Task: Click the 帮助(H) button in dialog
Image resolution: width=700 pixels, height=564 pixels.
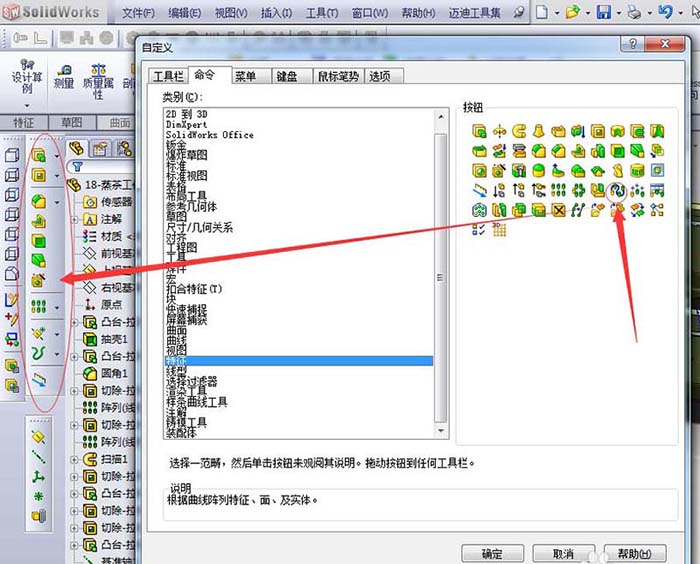Action: pyautogui.click(x=635, y=554)
